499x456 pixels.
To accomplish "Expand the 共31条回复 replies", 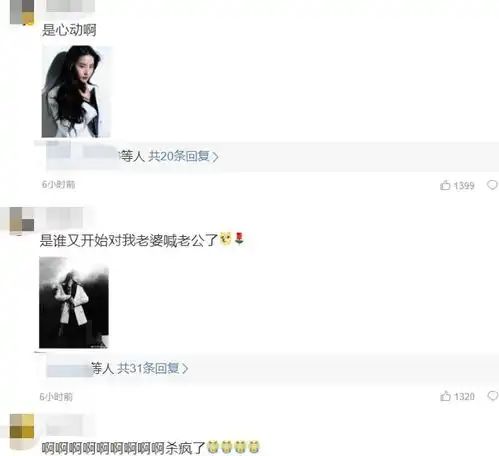I will 148,368.
